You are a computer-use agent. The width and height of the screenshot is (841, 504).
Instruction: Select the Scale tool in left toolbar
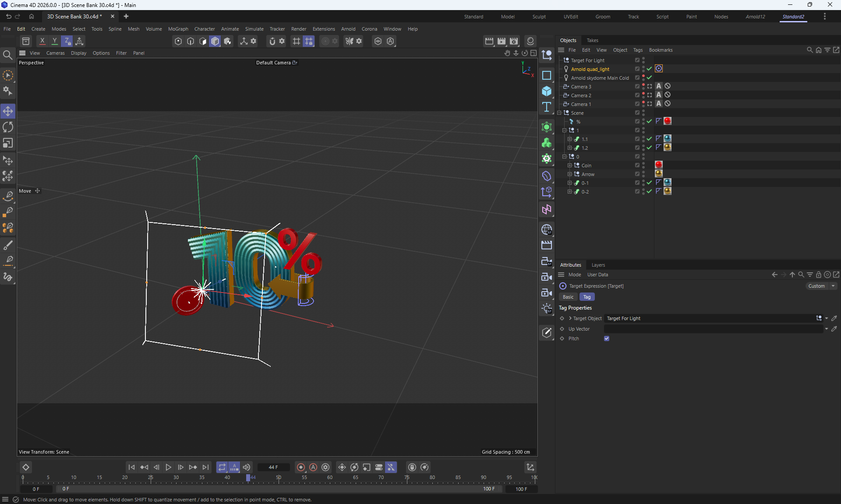[x=8, y=144]
